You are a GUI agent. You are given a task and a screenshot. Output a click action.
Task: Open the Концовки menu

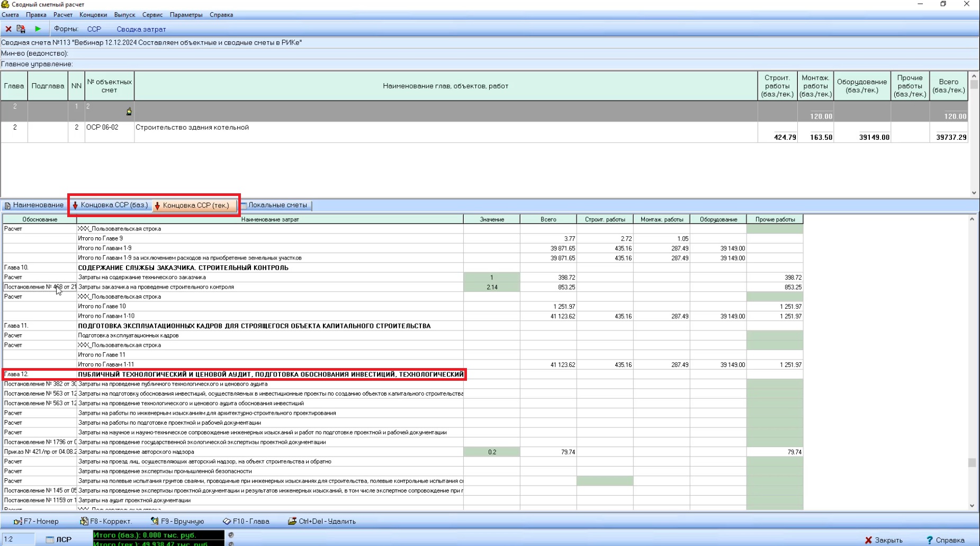pyautogui.click(x=93, y=15)
